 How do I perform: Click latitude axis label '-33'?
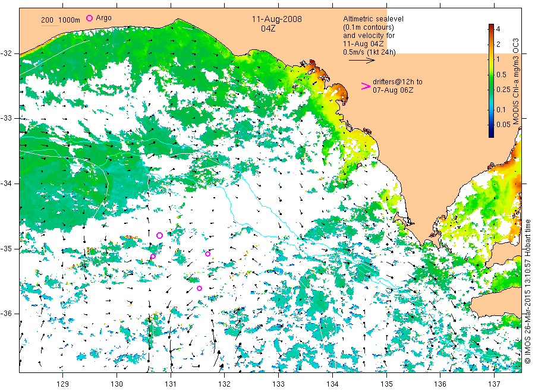6,118
